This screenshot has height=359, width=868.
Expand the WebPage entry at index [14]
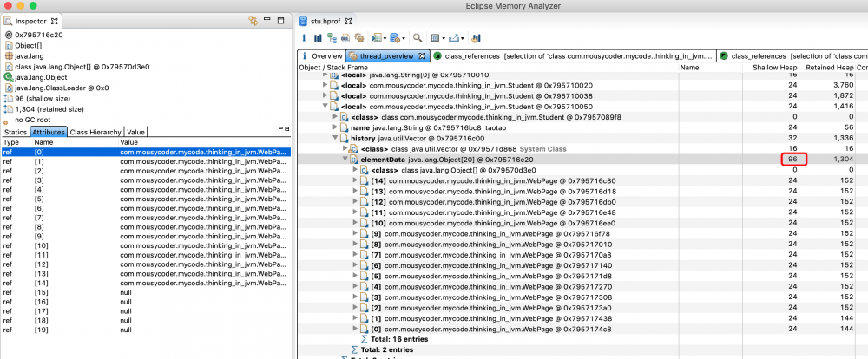click(x=354, y=181)
